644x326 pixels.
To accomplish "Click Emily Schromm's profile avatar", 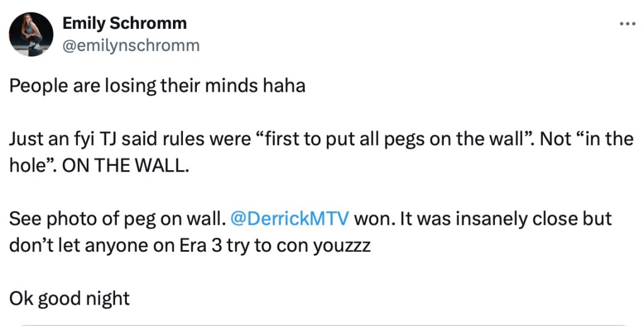I will click(x=31, y=34).
